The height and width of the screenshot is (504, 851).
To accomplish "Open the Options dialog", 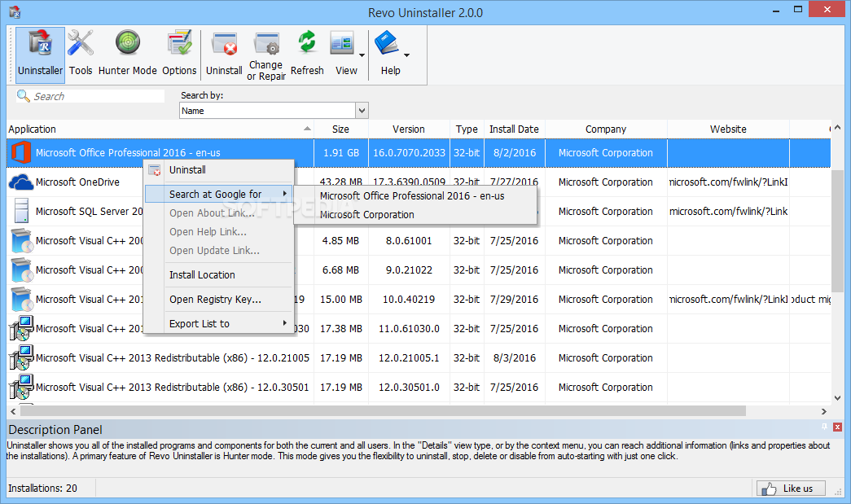I will [179, 55].
